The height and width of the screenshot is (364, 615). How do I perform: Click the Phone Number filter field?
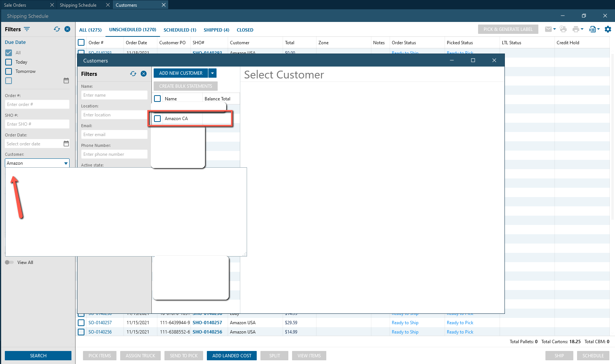[114, 154]
